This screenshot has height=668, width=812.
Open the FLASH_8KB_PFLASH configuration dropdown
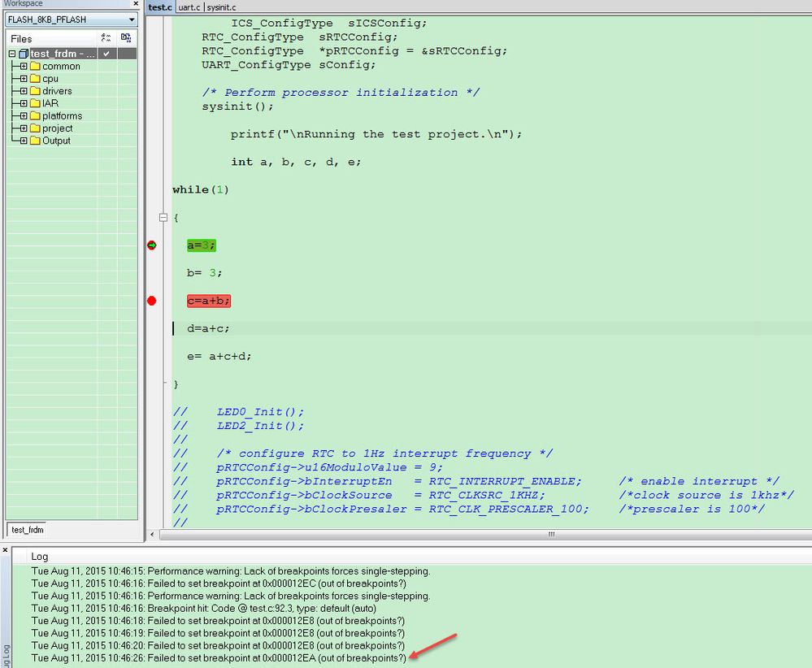click(132, 20)
